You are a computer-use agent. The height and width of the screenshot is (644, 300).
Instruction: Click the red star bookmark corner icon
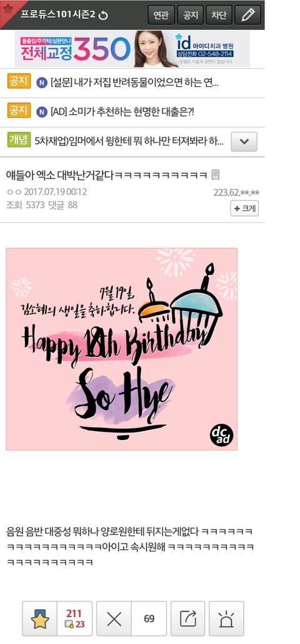(7, 8)
